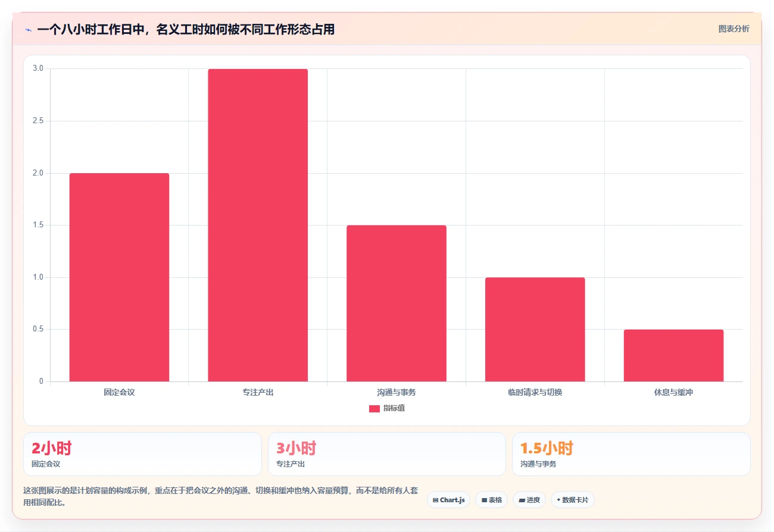774x532 pixels.
Task: Click the chart title heading text
Action: pos(186,29)
